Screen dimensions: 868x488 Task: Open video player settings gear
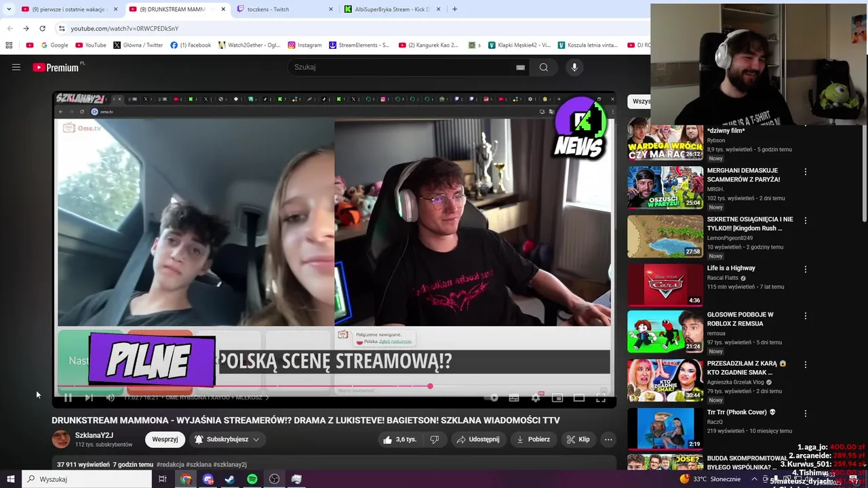point(536,398)
